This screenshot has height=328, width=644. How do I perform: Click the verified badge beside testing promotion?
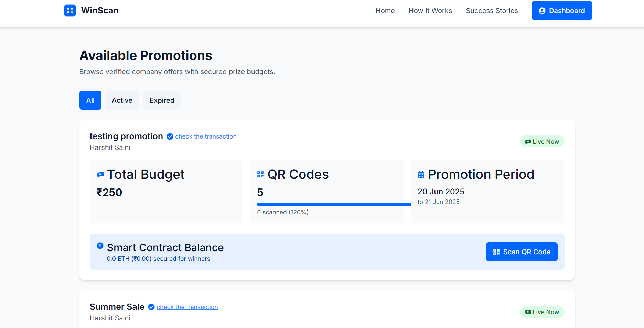(170, 136)
